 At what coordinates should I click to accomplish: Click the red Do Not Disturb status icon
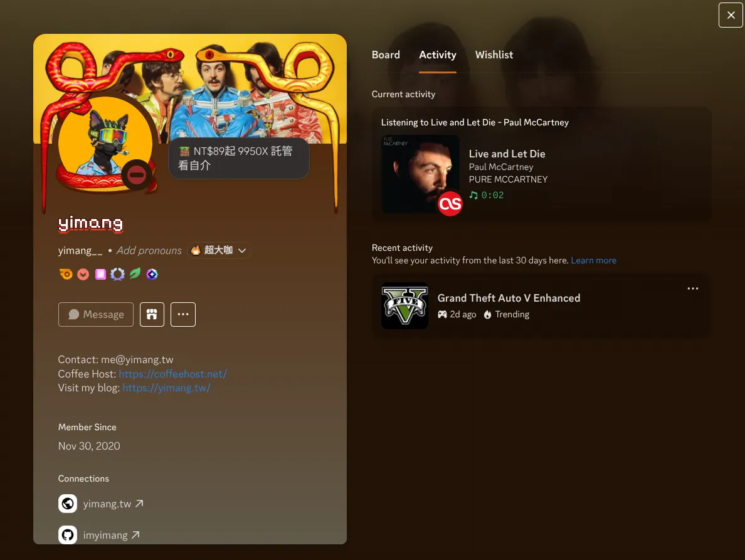137,175
